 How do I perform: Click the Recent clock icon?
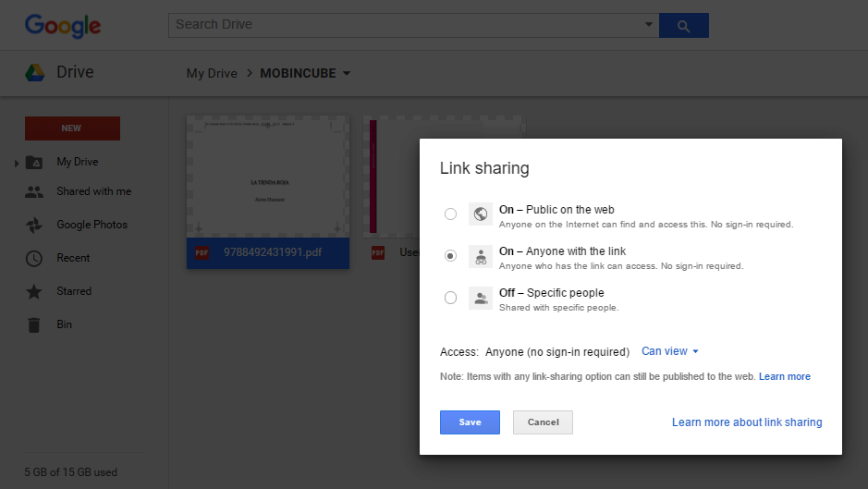coord(34,258)
